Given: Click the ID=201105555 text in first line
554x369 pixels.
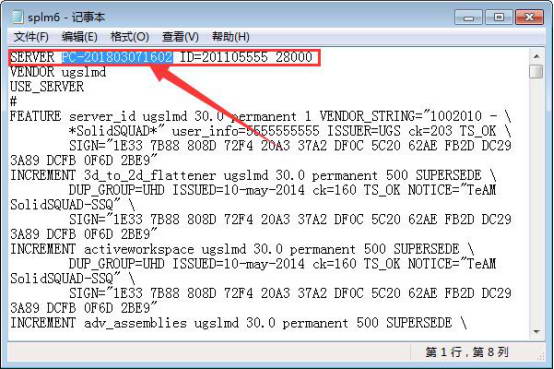Looking at the screenshot, I should click(224, 57).
